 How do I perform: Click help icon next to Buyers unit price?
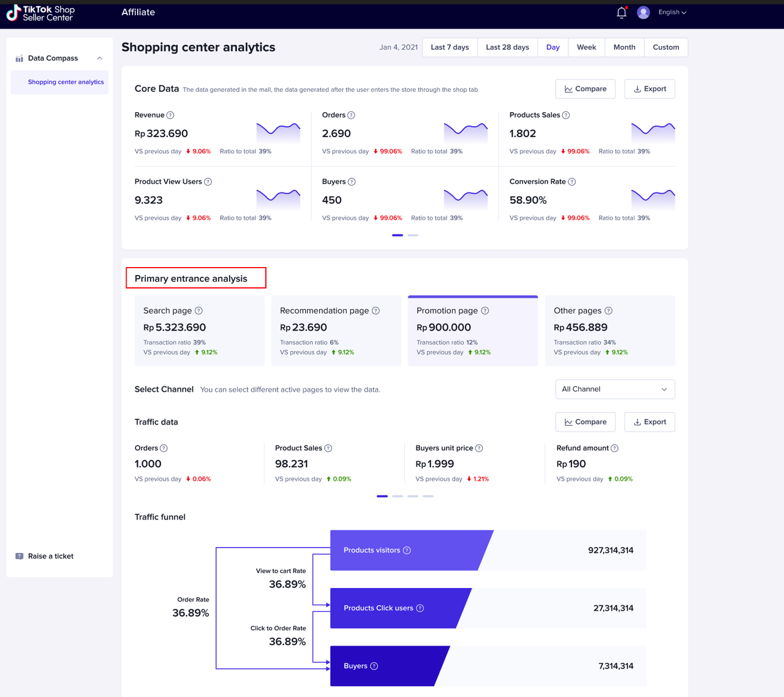[x=479, y=448]
